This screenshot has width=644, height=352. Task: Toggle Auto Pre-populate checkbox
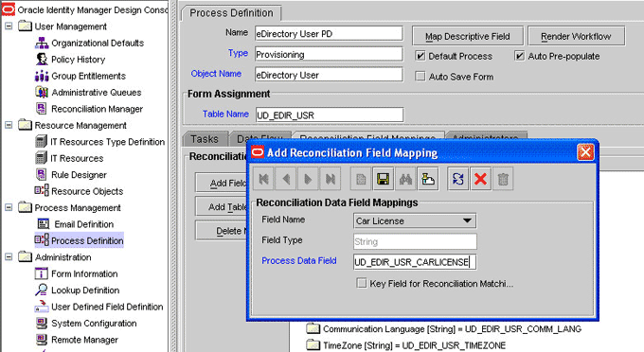(x=520, y=56)
